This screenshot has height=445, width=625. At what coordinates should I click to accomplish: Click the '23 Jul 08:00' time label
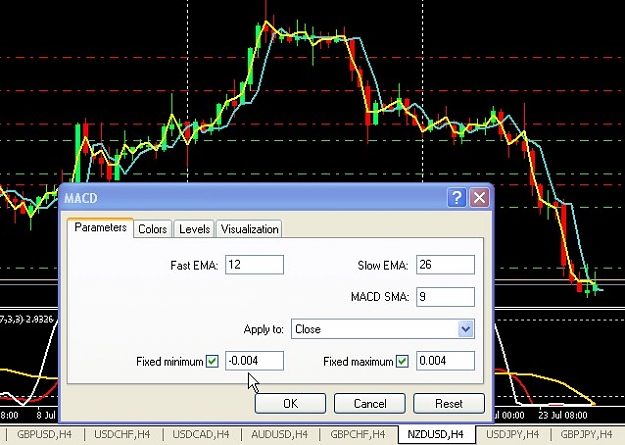[x=562, y=415]
